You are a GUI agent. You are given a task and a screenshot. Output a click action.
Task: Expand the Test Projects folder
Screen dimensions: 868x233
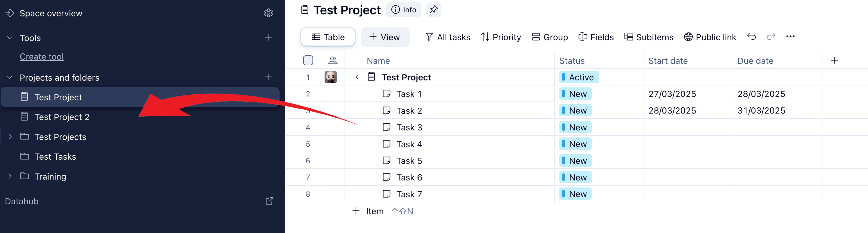[x=10, y=137]
